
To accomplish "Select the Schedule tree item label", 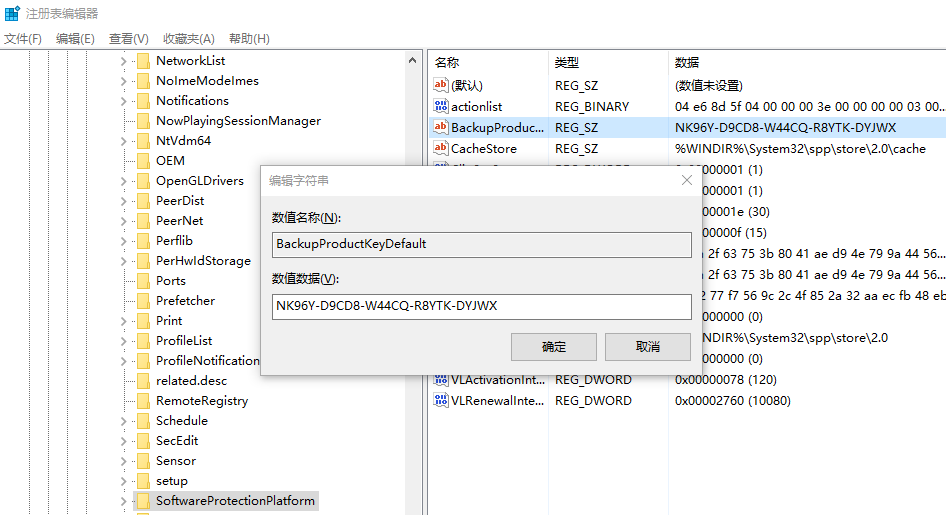I will coord(182,421).
